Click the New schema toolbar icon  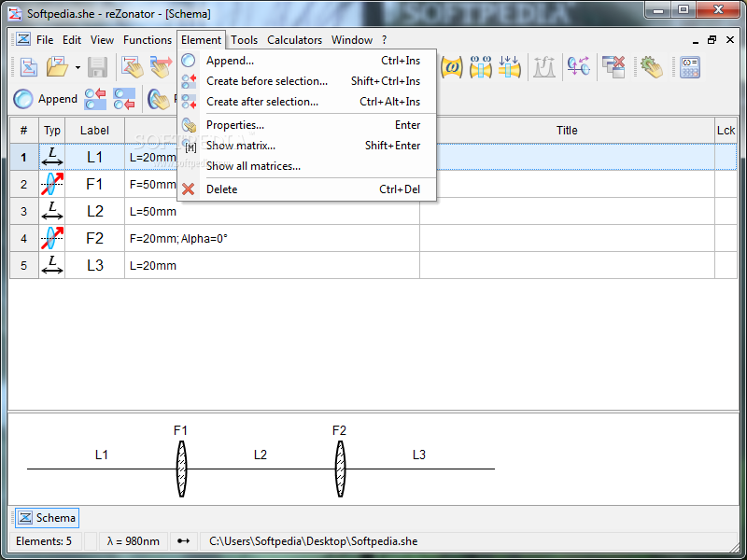(x=29, y=67)
